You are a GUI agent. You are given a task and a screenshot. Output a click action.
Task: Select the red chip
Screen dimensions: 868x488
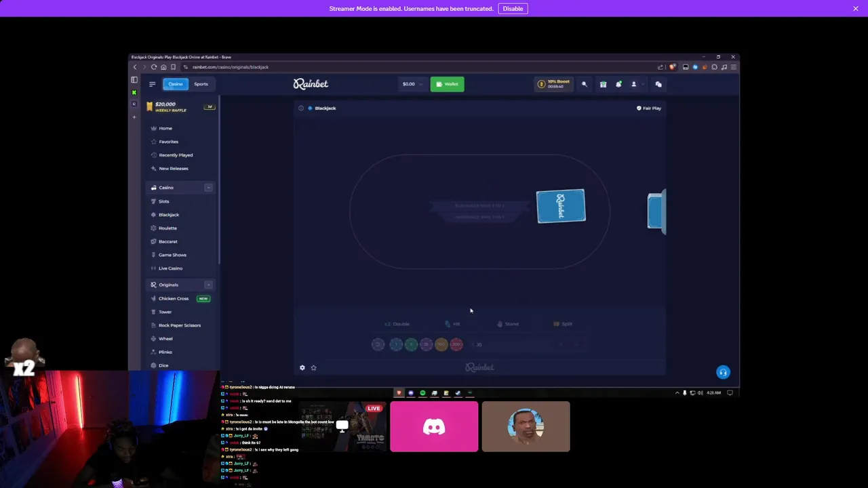click(x=456, y=344)
